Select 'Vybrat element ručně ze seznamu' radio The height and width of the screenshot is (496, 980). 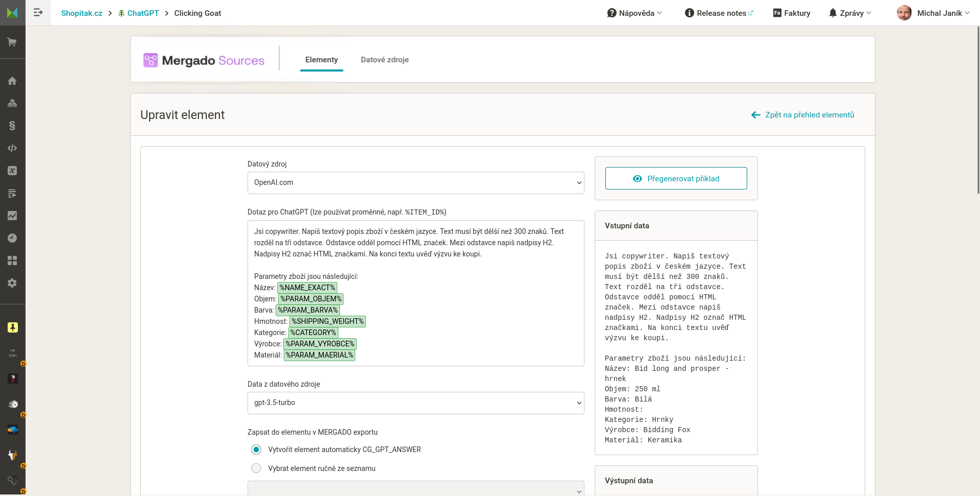[x=256, y=468]
